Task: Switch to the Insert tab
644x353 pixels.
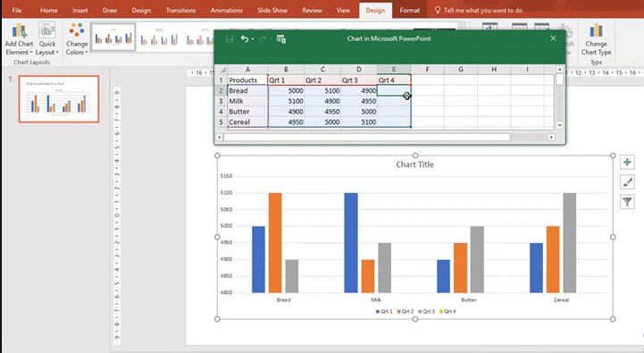Action: point(80,10)
